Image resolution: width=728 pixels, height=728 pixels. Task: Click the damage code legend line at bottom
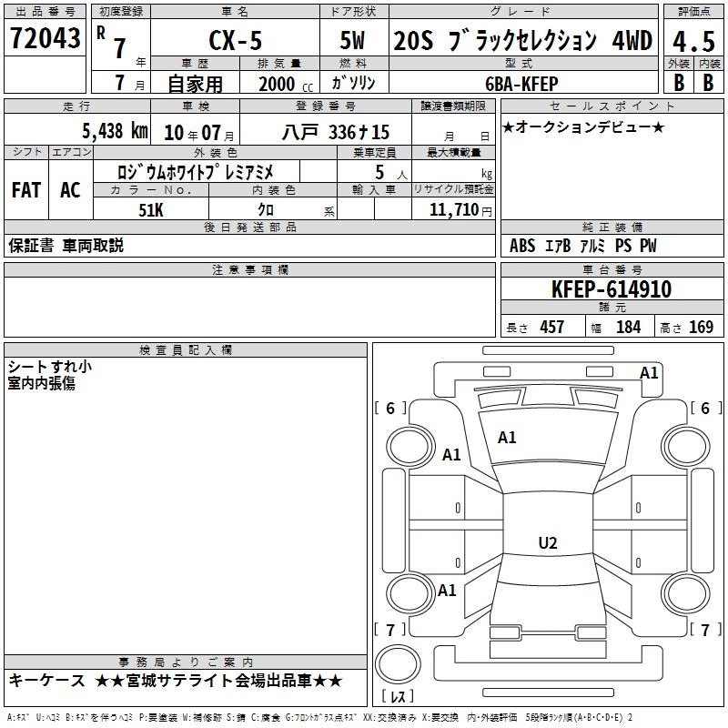click(320, 717)
